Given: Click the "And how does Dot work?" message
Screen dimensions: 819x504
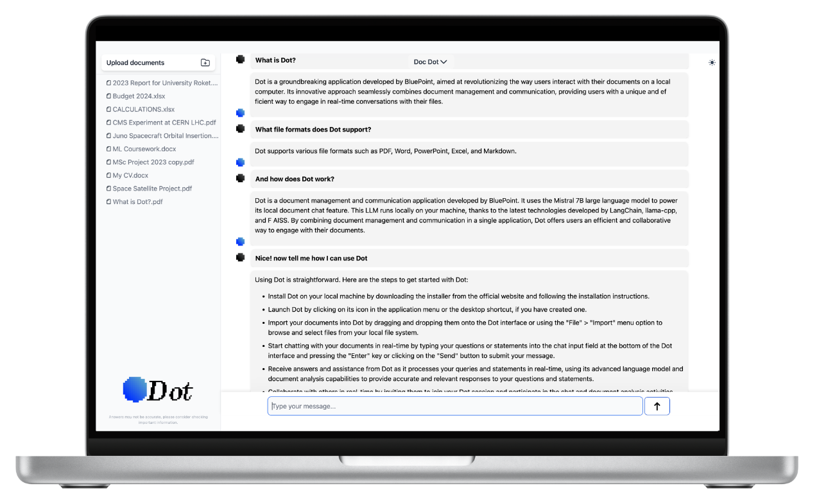Looking at the screenshot, I should coord(469,179).
